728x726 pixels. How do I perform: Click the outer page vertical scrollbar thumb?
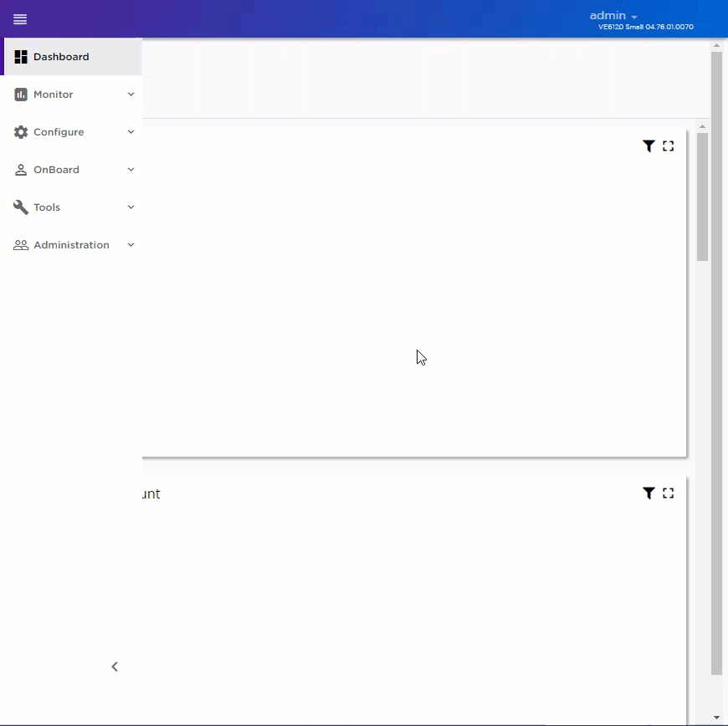[716, 360]
